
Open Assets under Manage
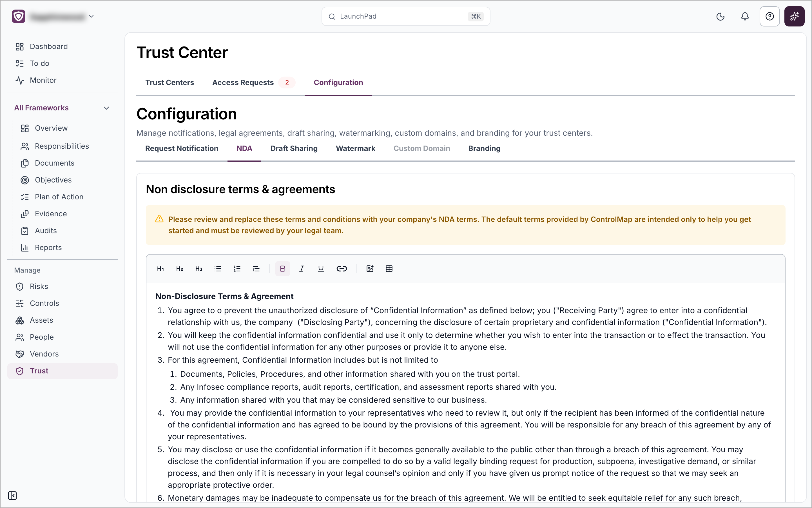point(63,320)
